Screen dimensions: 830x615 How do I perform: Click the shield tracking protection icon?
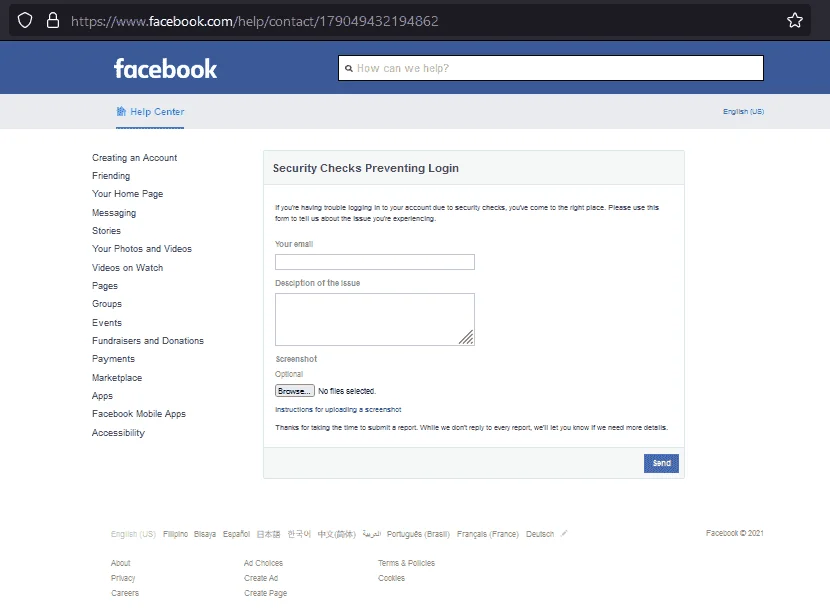click(25, 21)
